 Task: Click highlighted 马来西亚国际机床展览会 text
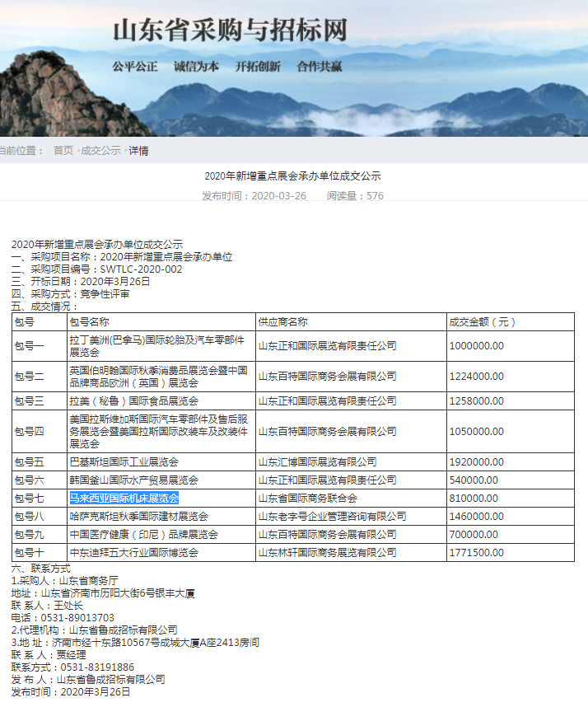[x=124, y=499]
